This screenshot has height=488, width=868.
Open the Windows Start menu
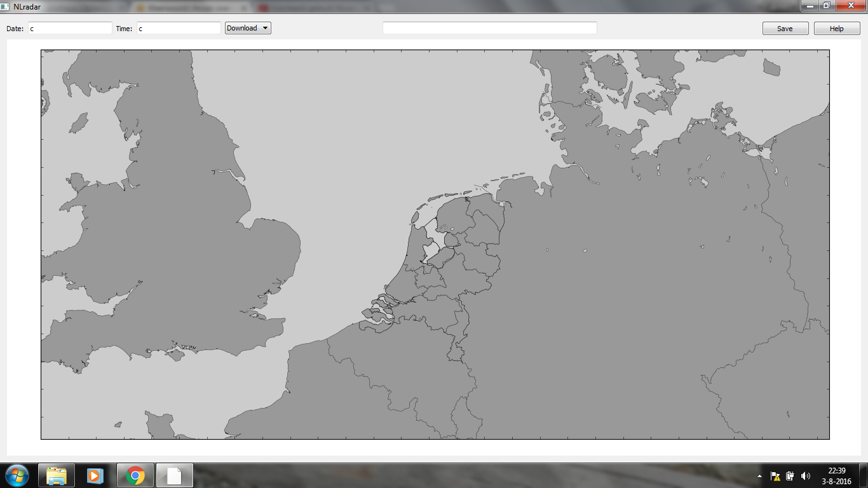click(17, 475)
